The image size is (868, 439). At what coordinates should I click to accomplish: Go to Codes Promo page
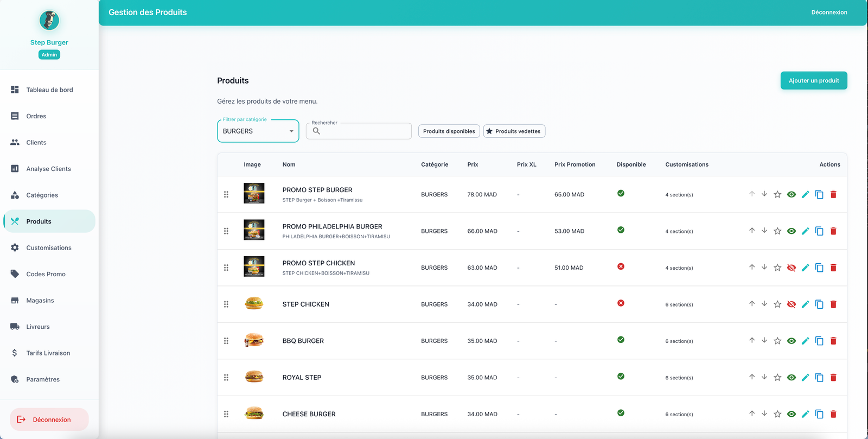49,274
